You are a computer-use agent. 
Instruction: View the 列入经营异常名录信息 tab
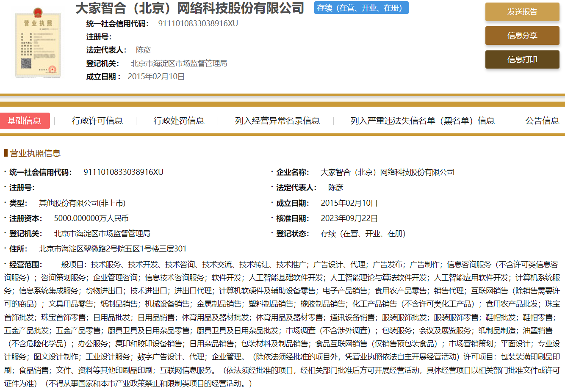point(277,121)
